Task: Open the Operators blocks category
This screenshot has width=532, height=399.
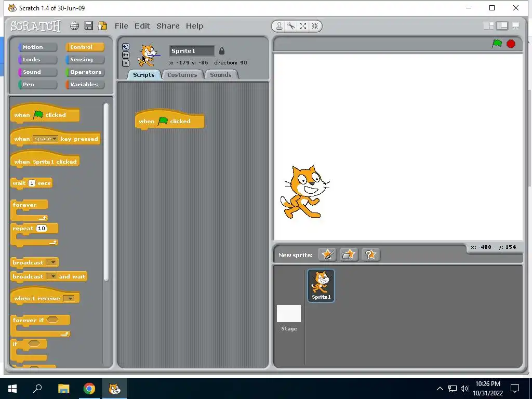Action: 85,72
